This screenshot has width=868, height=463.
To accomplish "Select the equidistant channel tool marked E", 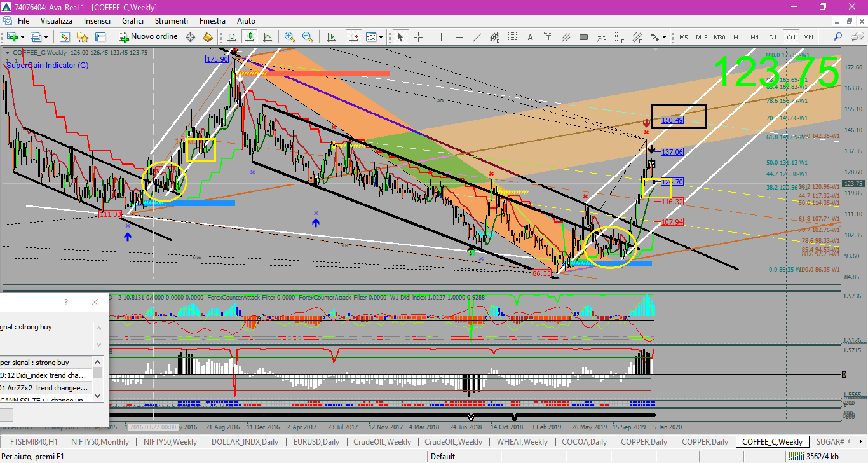I will pyautogui.click(x=495, y=37).
